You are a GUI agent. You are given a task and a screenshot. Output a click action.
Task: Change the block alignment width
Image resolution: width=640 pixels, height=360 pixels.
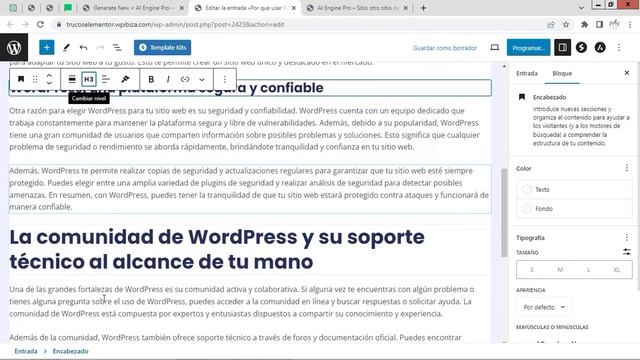[x=72, y=79]
